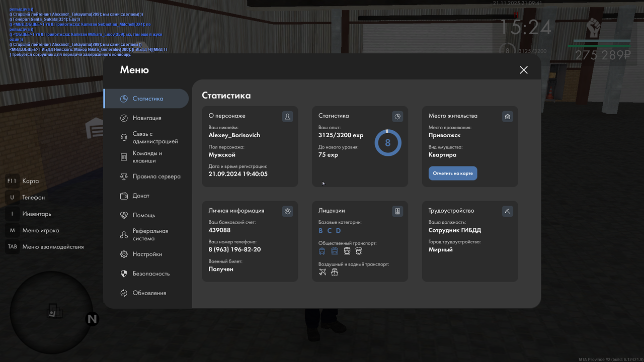
Task: Open the Настройки section
Action: click(146, 254)
